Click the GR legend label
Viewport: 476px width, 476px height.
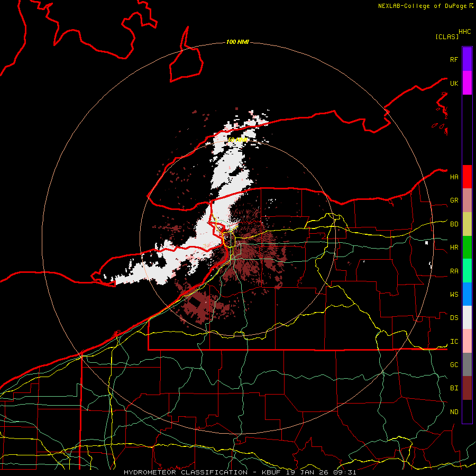454,200
